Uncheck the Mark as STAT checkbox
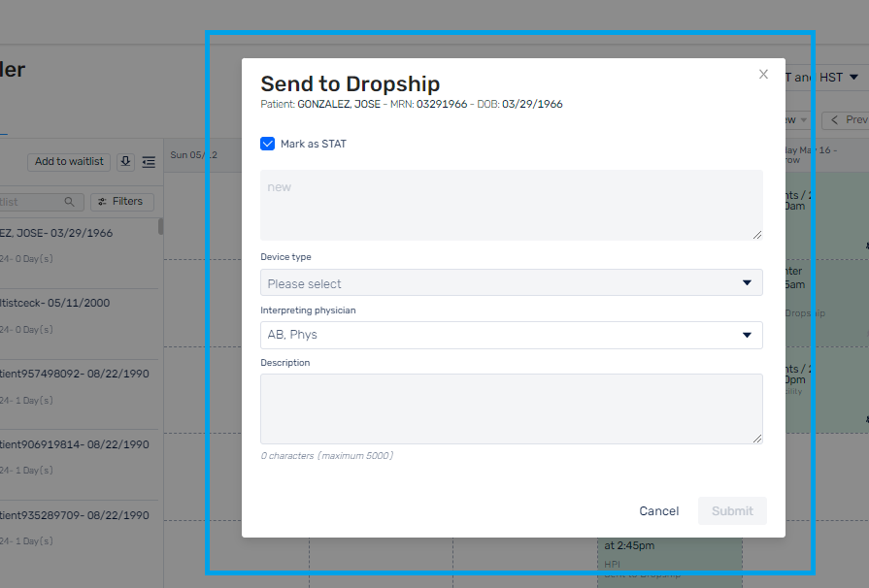 (268, 144)
